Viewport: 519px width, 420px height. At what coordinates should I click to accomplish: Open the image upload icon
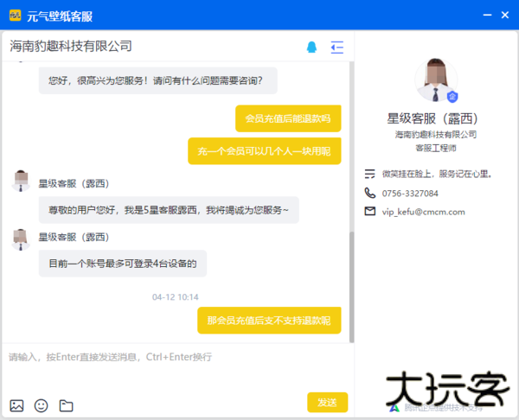16,405
